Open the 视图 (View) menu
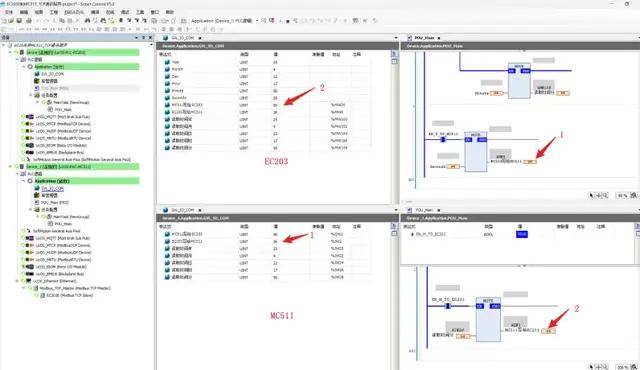Image resolution: width=640 pixels, height=370 pixels. tap(39, 12)
